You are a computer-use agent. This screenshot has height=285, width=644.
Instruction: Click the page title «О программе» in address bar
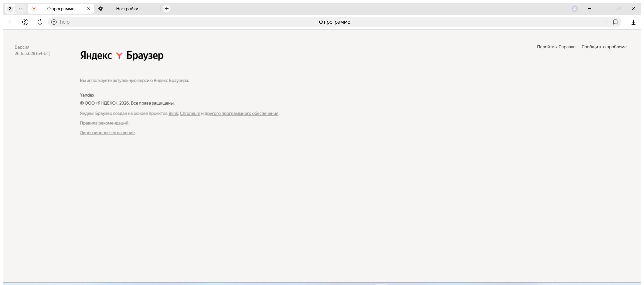(335, 22)
